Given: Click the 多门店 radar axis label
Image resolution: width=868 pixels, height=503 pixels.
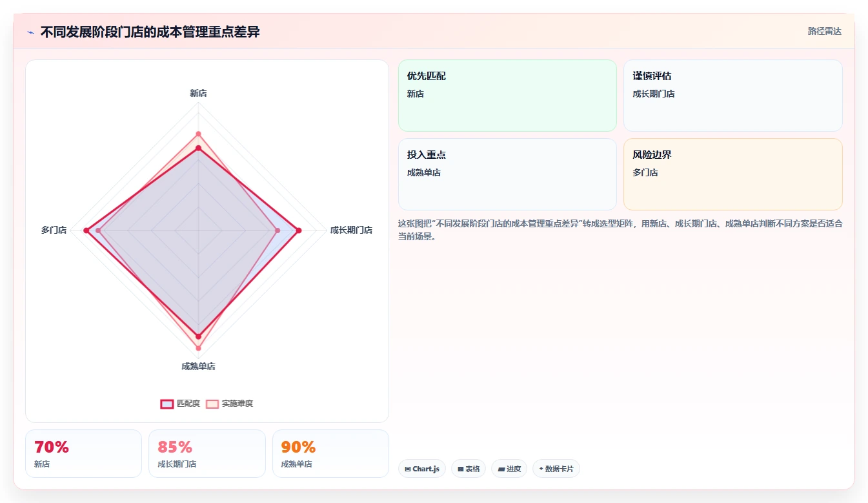Looking at the screenshot, I should tap(54, 230).
